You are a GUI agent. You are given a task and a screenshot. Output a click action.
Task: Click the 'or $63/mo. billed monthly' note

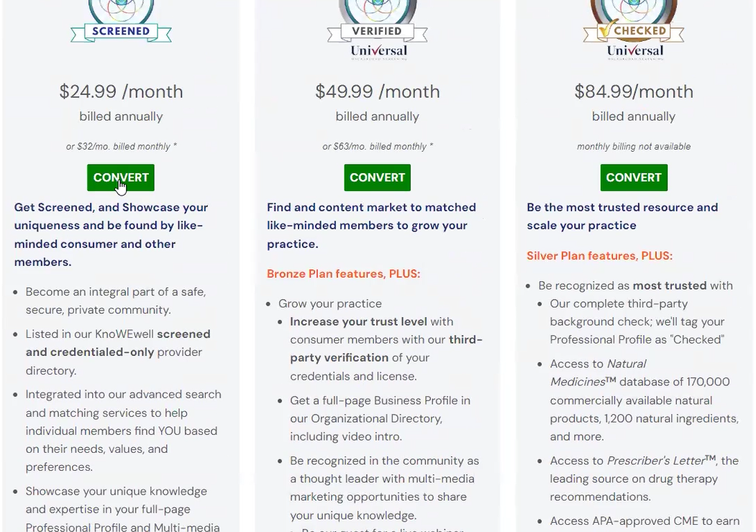pos(378,147)
